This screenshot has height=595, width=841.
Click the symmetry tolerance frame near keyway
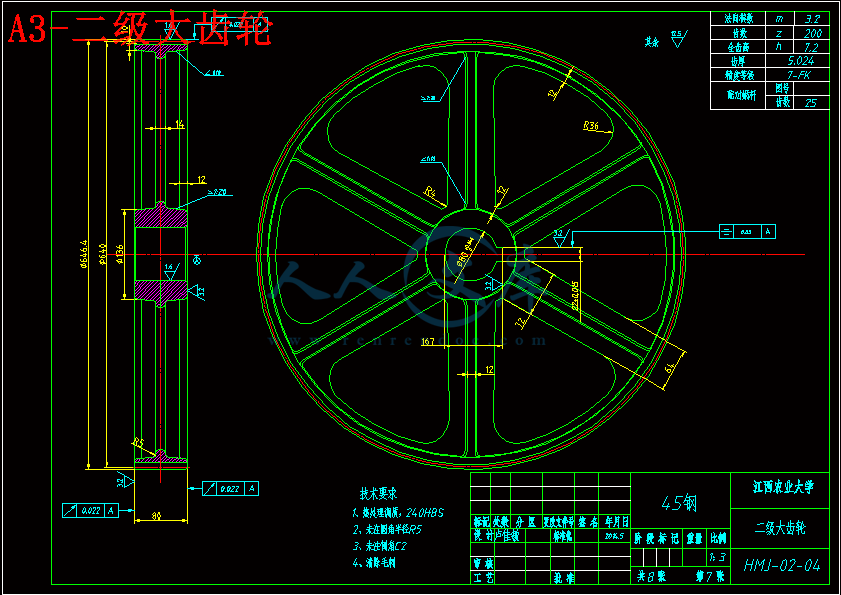pos(747,232)
